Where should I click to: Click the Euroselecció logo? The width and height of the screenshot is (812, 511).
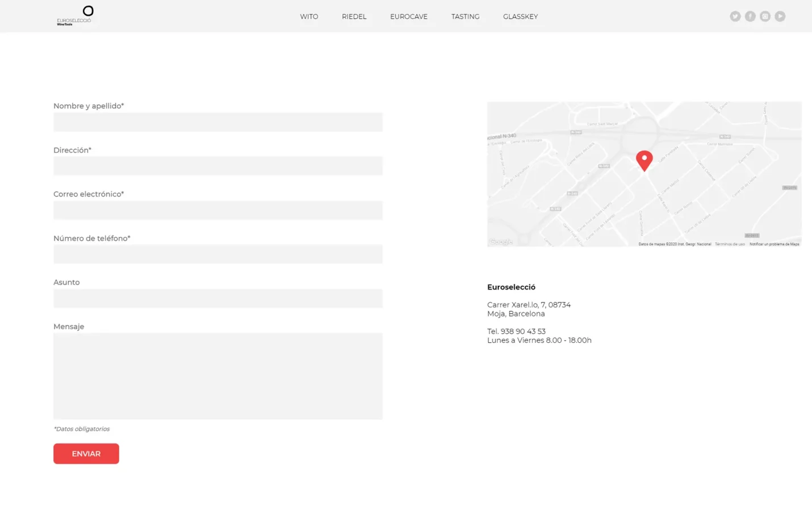pyautogui.click(x=74, y=16)
